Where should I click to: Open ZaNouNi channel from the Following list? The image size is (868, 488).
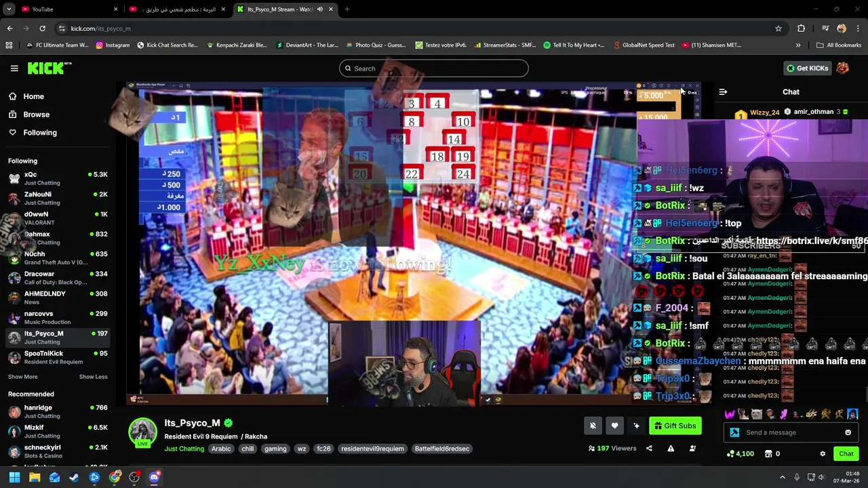[58, 198]
